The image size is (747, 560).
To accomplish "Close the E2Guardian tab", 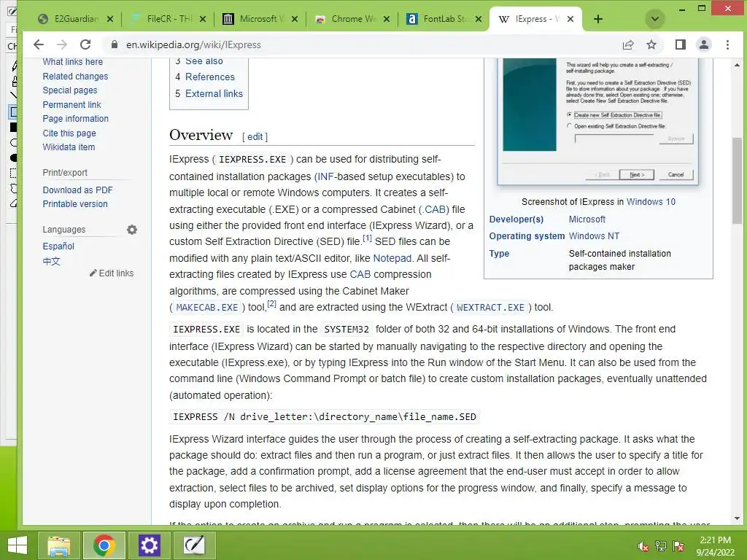I will 111,19.
